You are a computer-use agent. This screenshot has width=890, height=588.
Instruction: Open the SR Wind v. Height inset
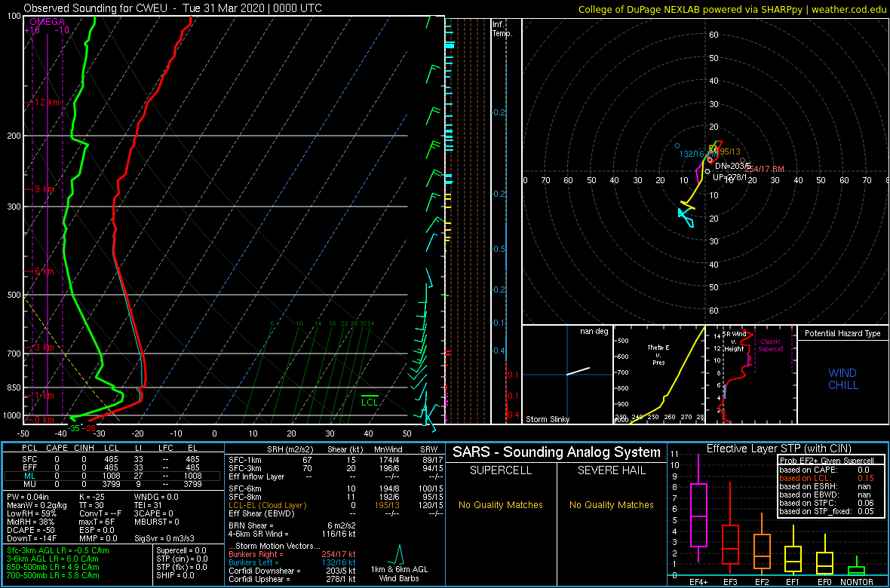click(x=751, y=375)
